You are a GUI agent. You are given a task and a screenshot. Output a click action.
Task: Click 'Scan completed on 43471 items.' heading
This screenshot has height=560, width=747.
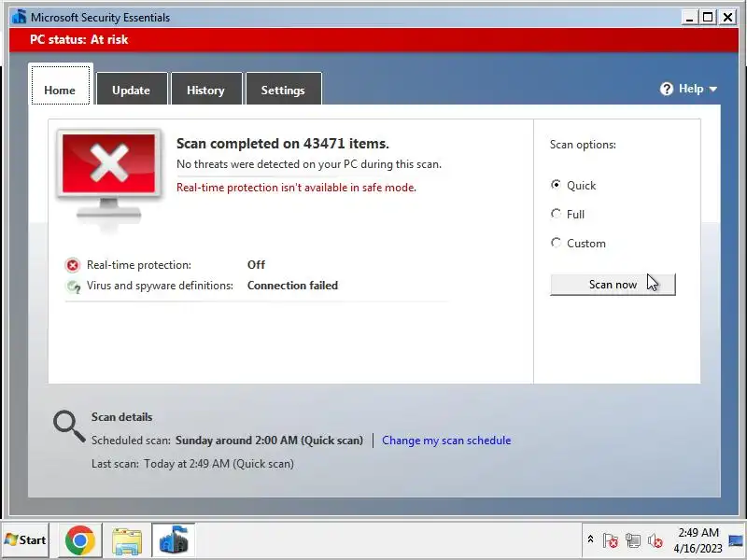(283, 144)
